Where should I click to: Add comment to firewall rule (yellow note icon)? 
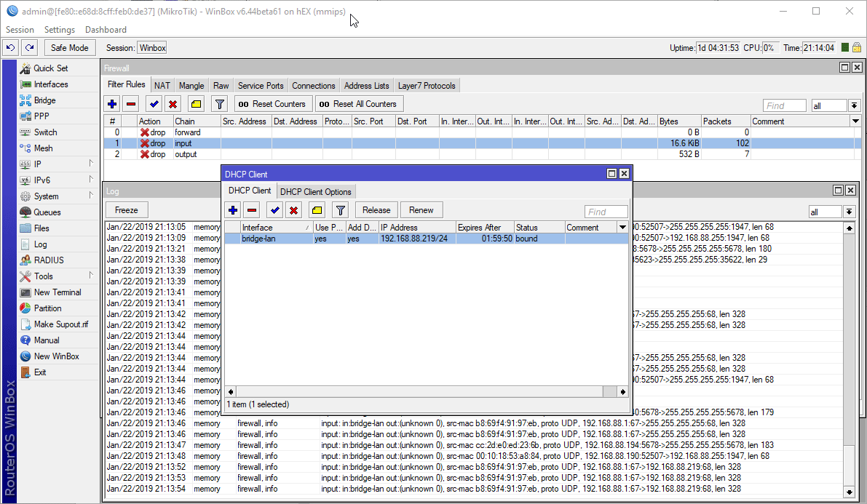click(197, 104)
